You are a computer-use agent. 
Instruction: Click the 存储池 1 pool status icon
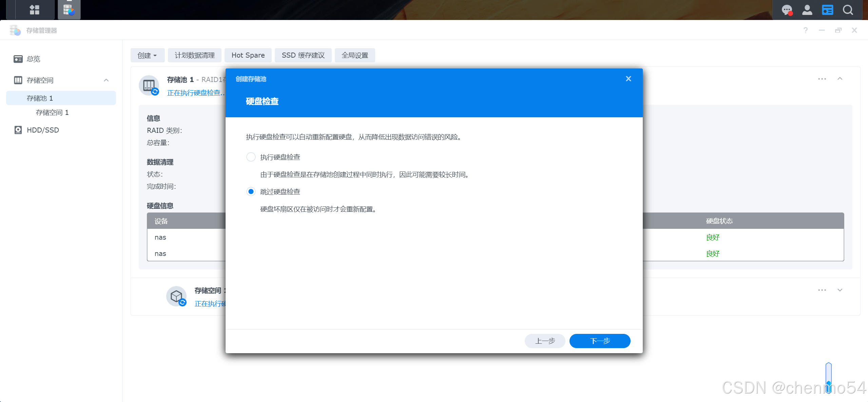pos(149,85)
